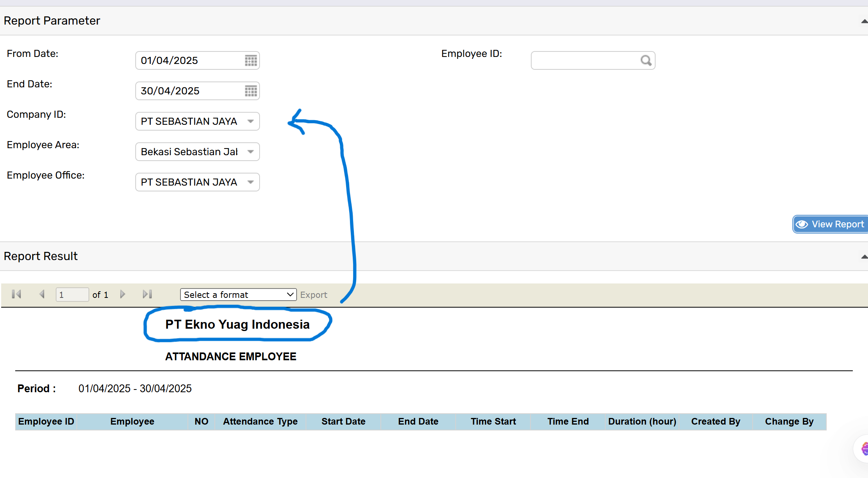The image size is (868, 478).
Task: Click the Change By column header
Action: click(x=789, y=421)
